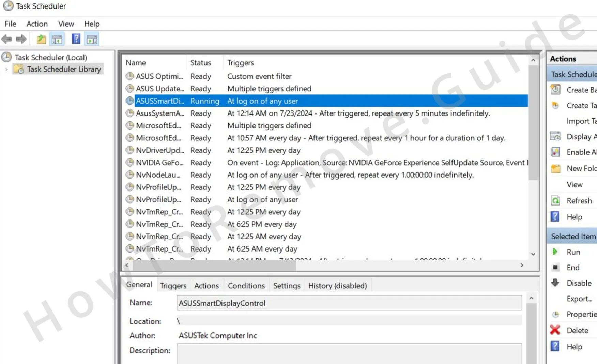Click the Description text box
The height and width of the screenshot is (364, 597).
[x=349, y=354]
